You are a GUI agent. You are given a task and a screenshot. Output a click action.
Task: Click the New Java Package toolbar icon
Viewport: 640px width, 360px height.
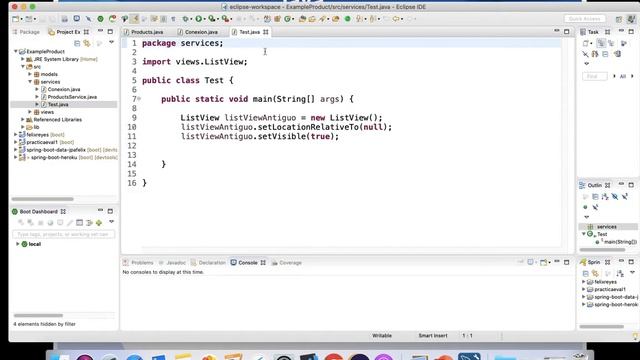(x=278, y=19)
